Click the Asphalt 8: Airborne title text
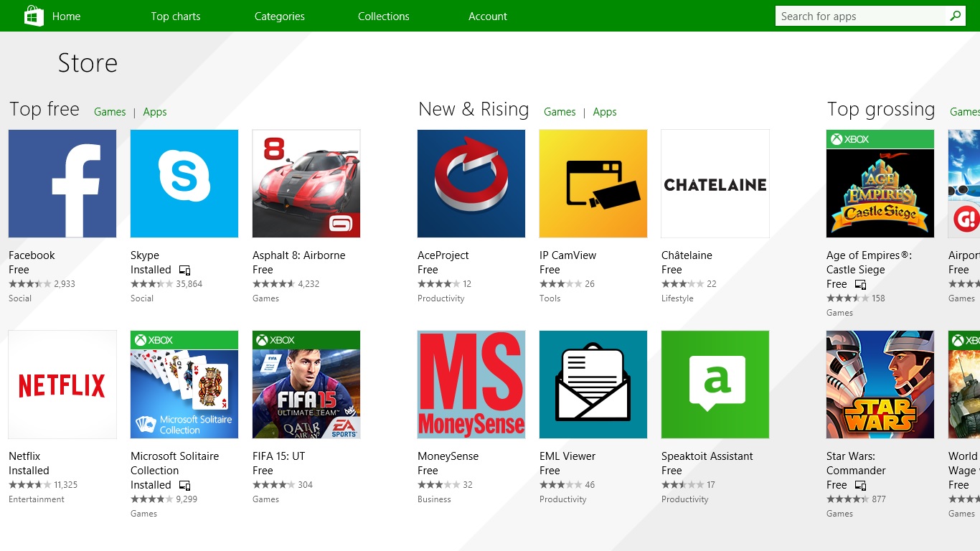The image size is (980, 551). (299, 255)
